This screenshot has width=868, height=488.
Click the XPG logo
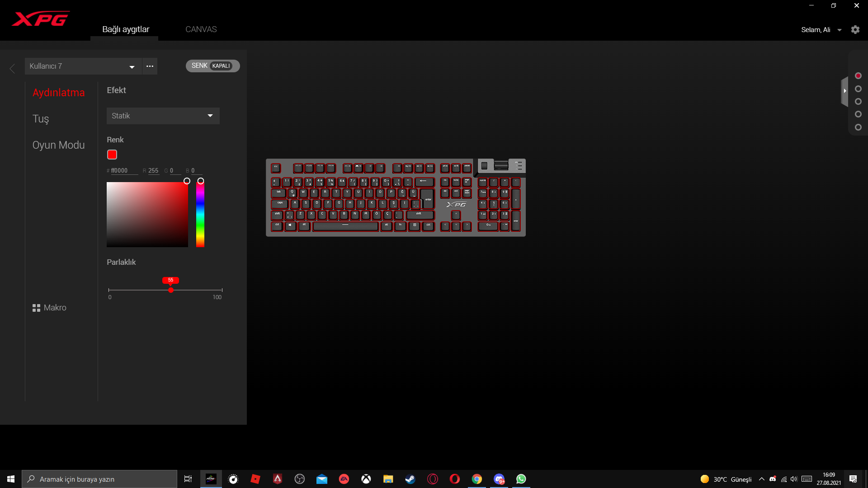pyautogui.click(x=41, y=19)
